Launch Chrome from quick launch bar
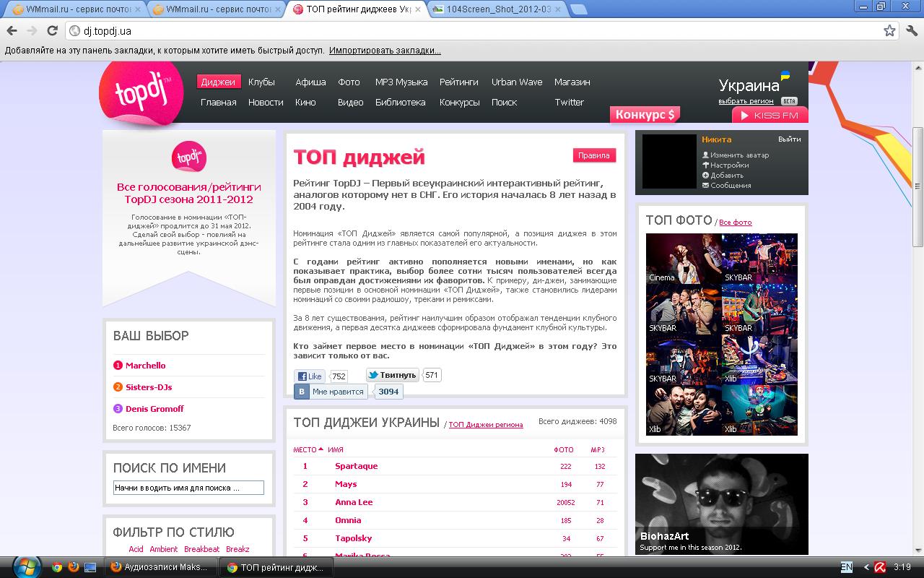 pos(57,567)
